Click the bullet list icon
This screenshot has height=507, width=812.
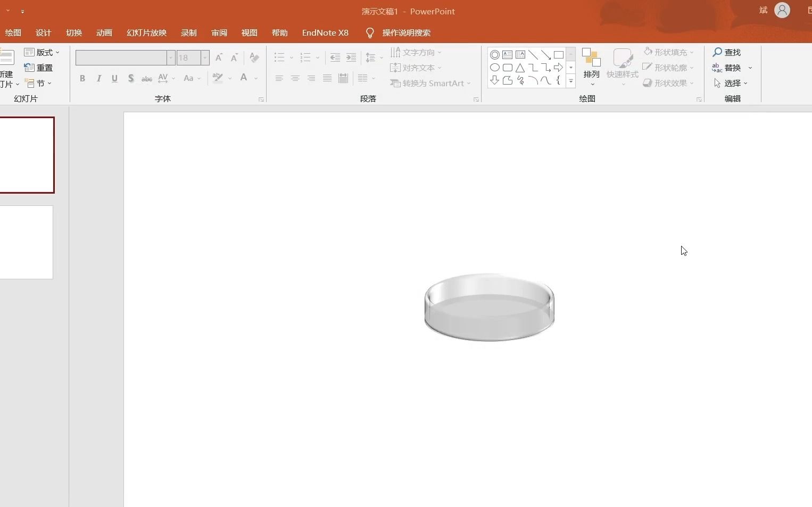279,57
